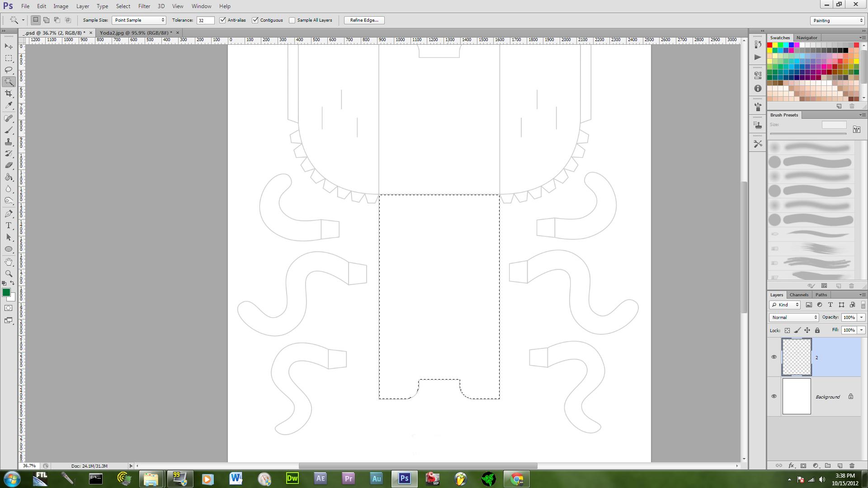Select the Pen tool
The image size is (868, 488).
click(9, 214)
